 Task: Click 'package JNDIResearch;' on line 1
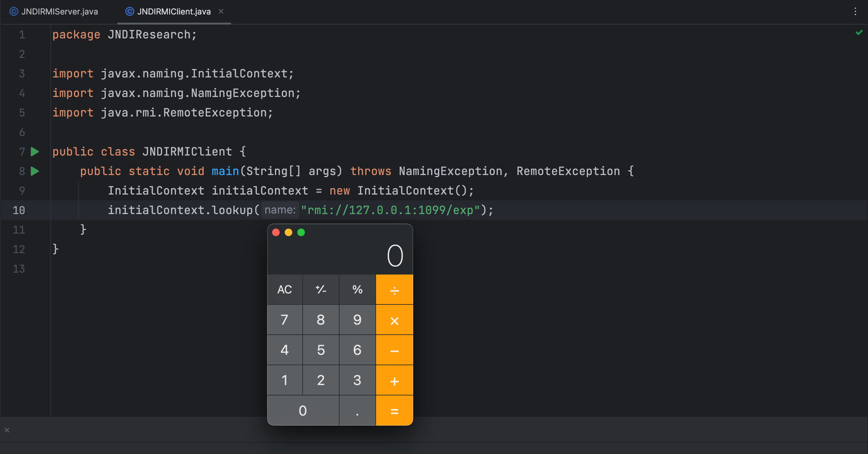click(x=124, y=35)
